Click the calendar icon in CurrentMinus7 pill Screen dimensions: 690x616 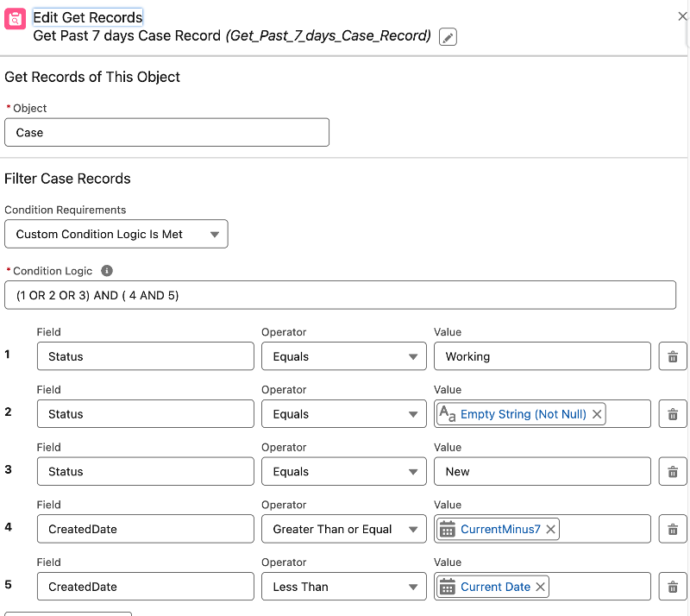448,529
